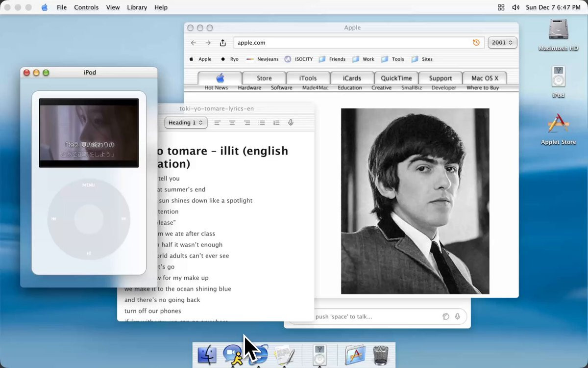Apply center text alignment in editor
This screenshot has width=588, height=368.
tap(232, 123)
